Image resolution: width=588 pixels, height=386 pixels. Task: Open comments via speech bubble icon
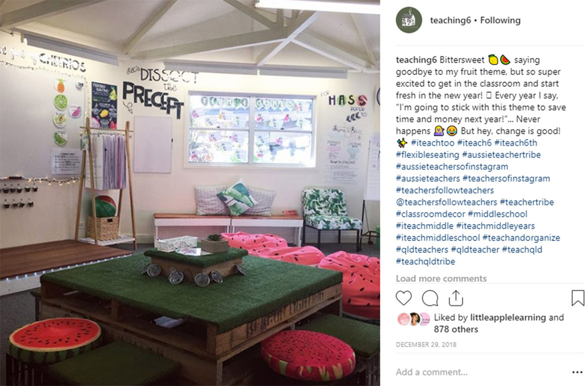430,298
